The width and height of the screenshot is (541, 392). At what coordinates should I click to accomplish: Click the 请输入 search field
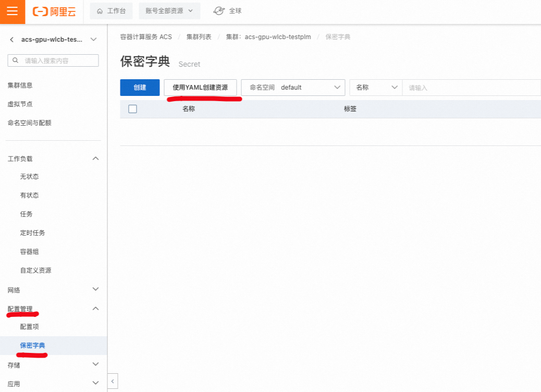tap(471, 88)
